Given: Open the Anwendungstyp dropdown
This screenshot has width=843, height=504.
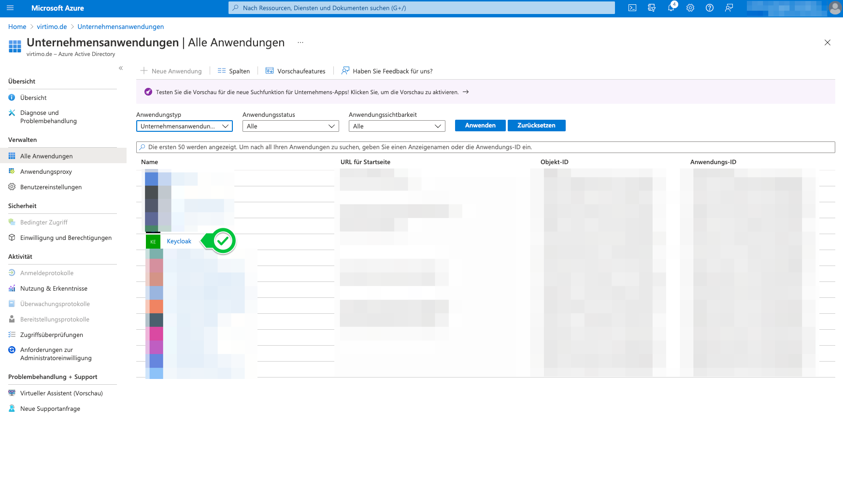Looking at the screenshot, I should click(184, 126).
